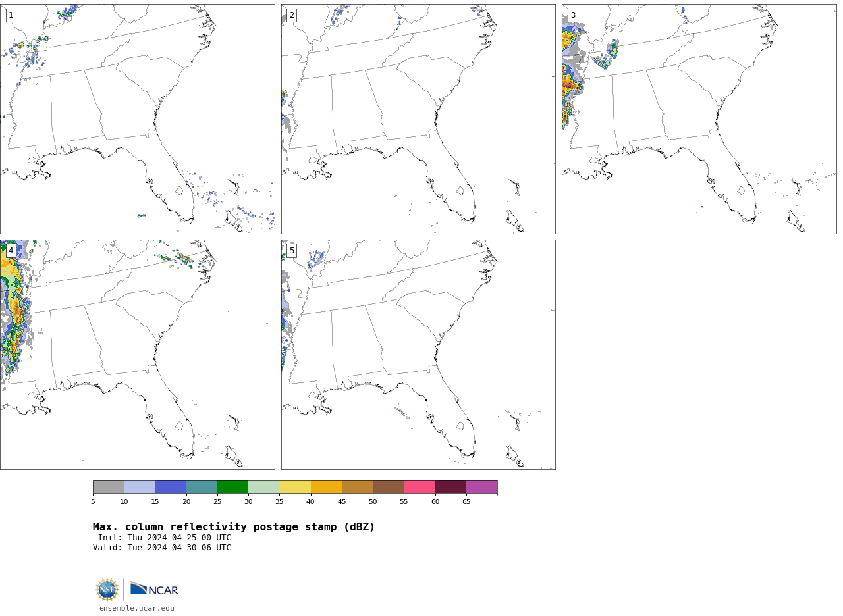Click the Max. column reflectivity title

point(234,527)
